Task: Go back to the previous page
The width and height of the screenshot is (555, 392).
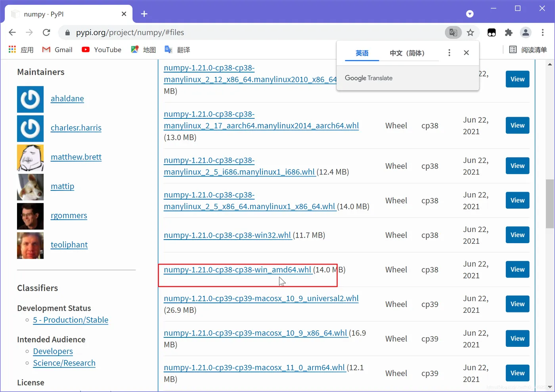Action: [12, 32]
